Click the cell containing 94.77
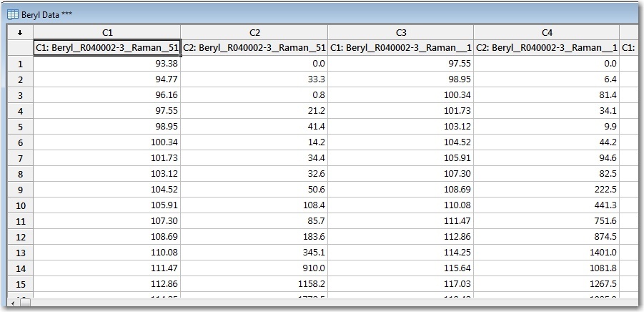The height and width of the screenshot is (312, 644). click(107, 79)
